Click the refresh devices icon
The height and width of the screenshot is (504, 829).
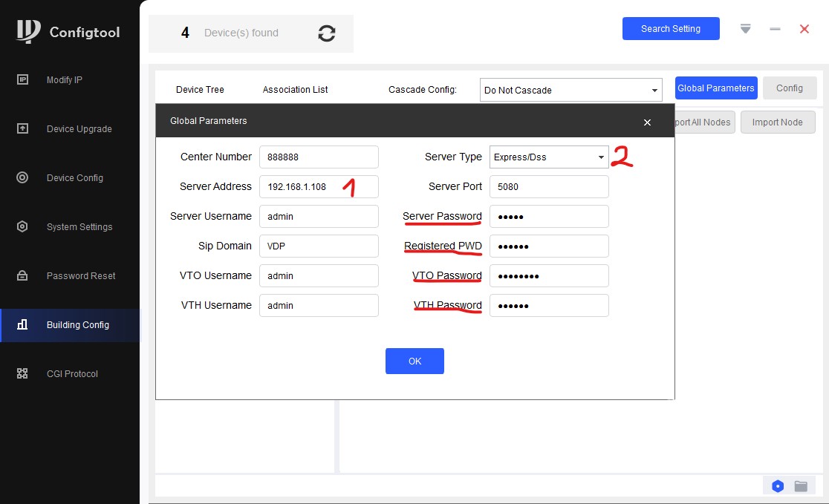(x=326, y=33)
